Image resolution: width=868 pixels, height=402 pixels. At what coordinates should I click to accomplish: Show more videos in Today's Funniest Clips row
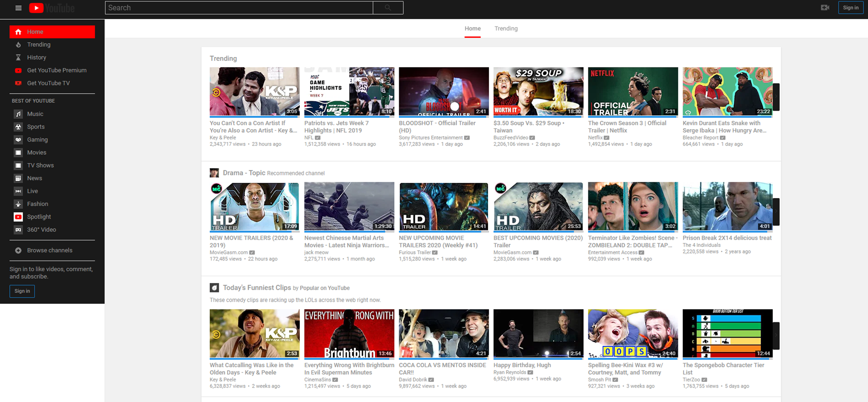click(x=776, y=336)
